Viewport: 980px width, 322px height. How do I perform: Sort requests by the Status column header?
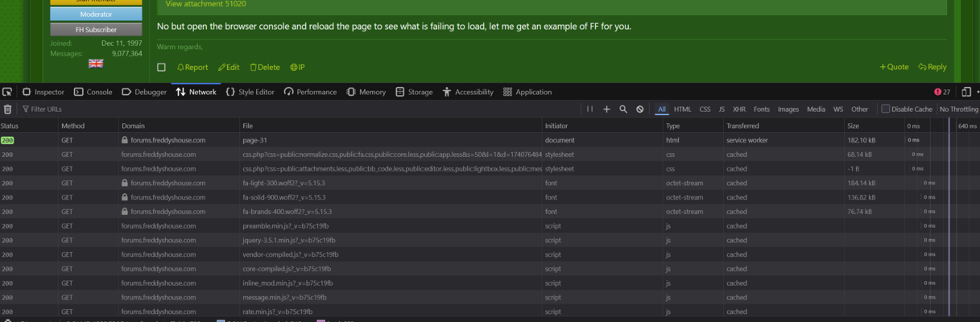coord(10,126)
